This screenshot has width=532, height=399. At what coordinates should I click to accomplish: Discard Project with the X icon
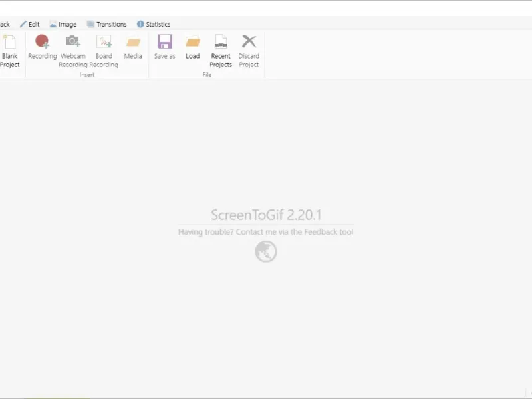coord(249,41)
